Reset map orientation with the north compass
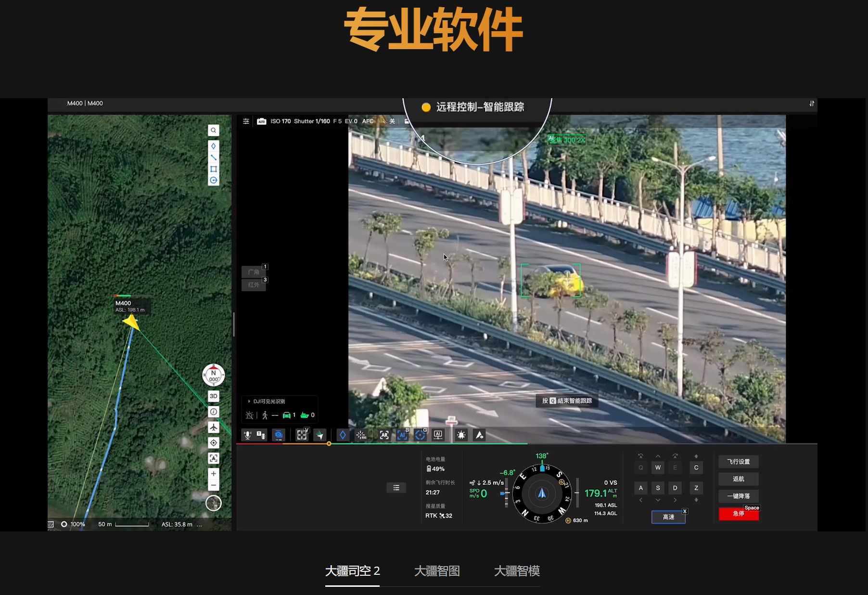This screenshot has width=868, height=595. (x=214, y=375)
